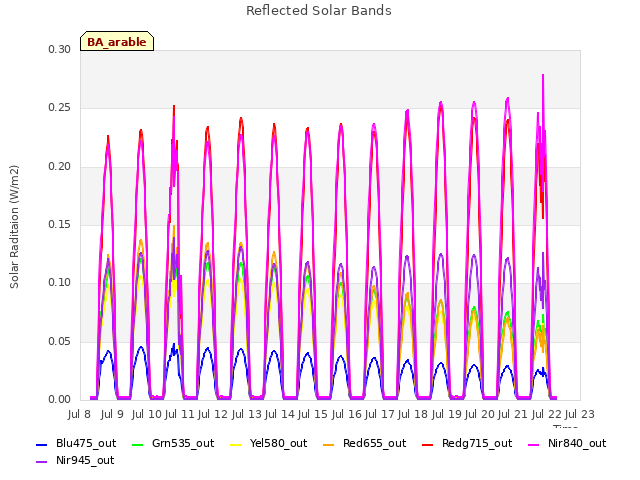Click the Grn535_out legend label

tap(183, 443)
